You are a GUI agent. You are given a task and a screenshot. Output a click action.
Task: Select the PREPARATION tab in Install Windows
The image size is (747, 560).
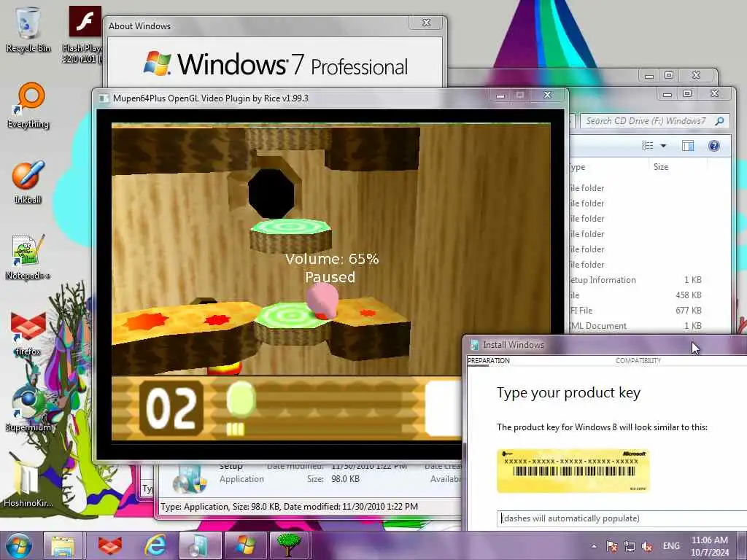pos(488,360)
